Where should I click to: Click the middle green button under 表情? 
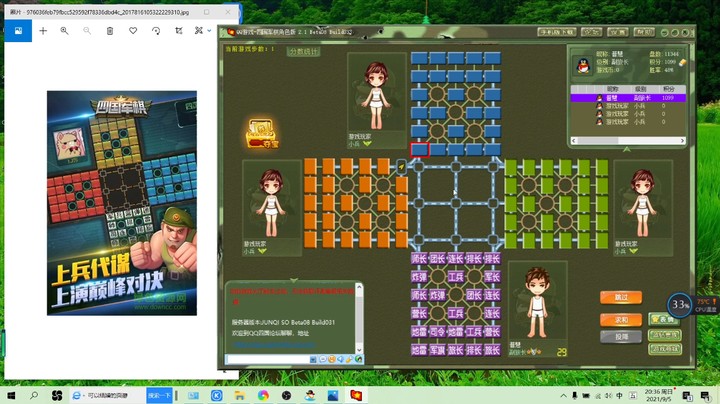click(x=664, y=335)
